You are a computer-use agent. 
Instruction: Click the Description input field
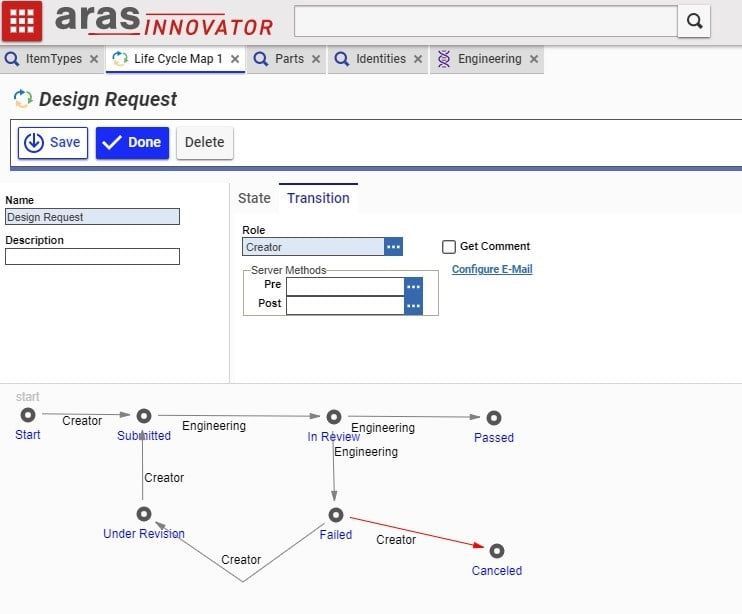click(92, 257)
